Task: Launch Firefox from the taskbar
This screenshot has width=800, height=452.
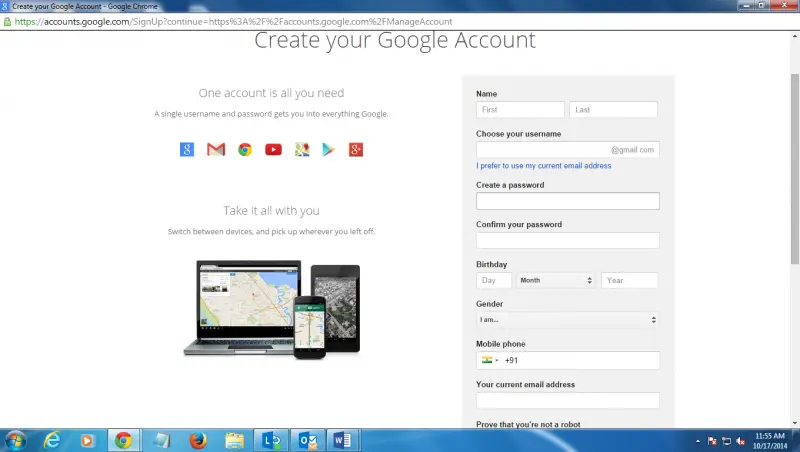Action: [x=198, y=440]
